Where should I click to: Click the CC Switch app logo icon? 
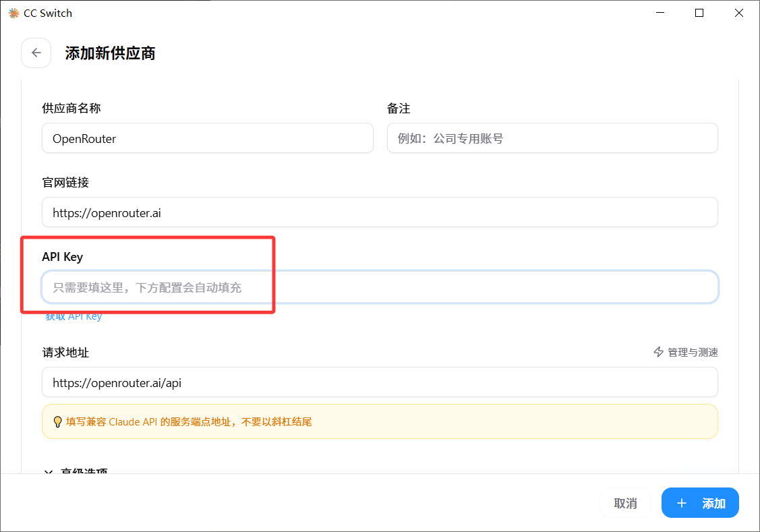[x=13, y=13]
